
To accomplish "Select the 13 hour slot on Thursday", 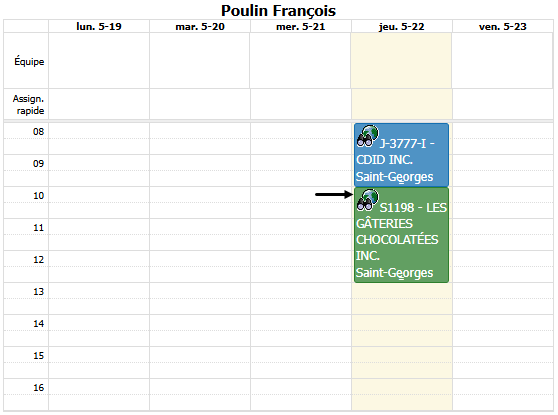I will coord(402,299).
